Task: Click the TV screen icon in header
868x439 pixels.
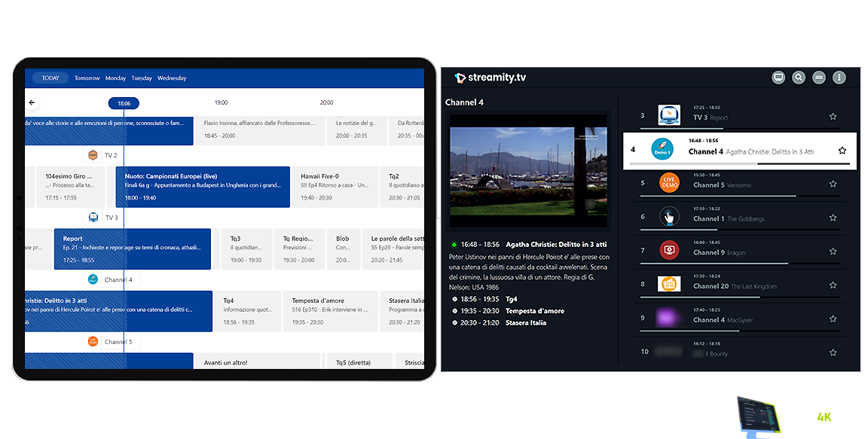Action: 779,78
